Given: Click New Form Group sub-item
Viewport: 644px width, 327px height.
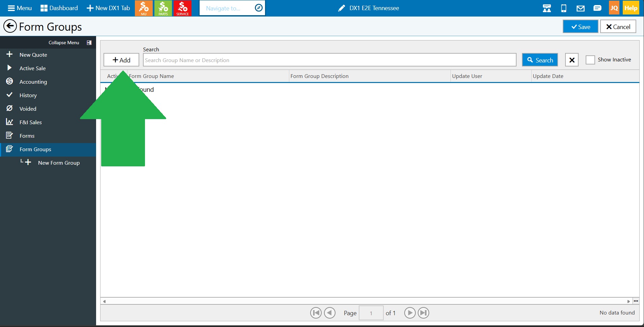Looking at the screenshot, I should pos(48,163).
